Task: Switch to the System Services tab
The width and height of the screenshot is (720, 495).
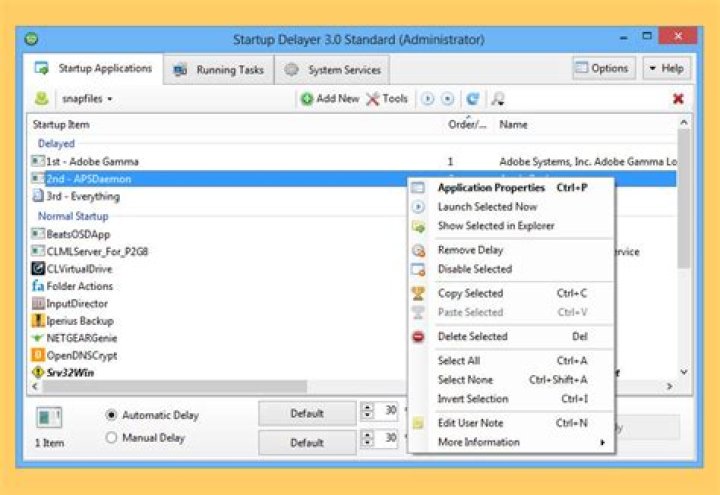Action: point(332,70)
